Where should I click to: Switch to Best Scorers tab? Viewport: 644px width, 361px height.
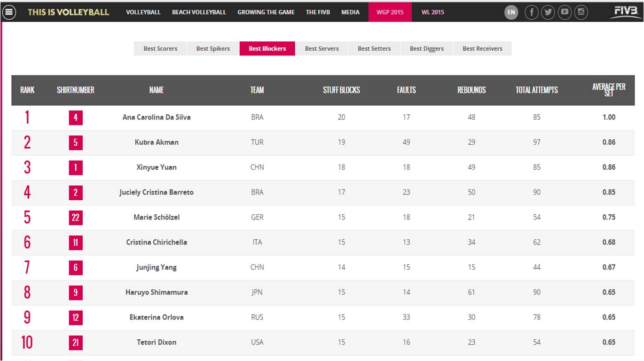160,48
